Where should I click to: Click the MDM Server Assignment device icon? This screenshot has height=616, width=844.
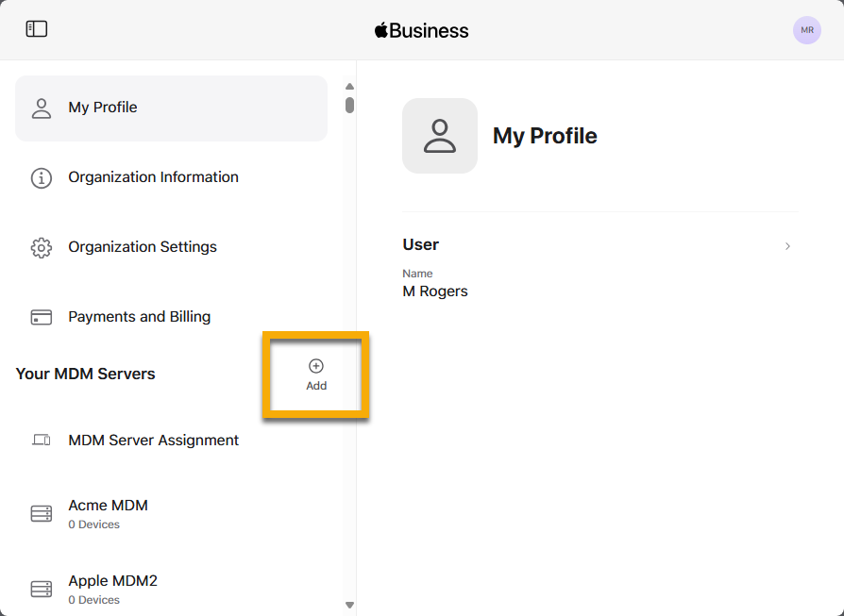tap(41, 440)
